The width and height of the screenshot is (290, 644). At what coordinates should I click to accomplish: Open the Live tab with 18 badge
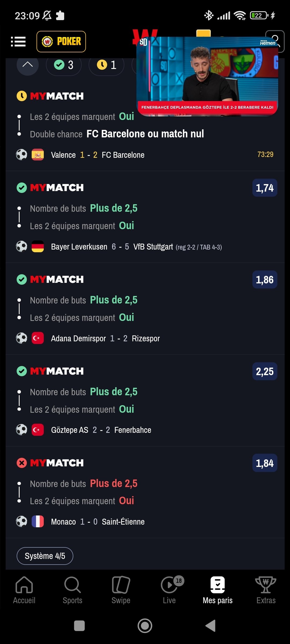[170, 590]
